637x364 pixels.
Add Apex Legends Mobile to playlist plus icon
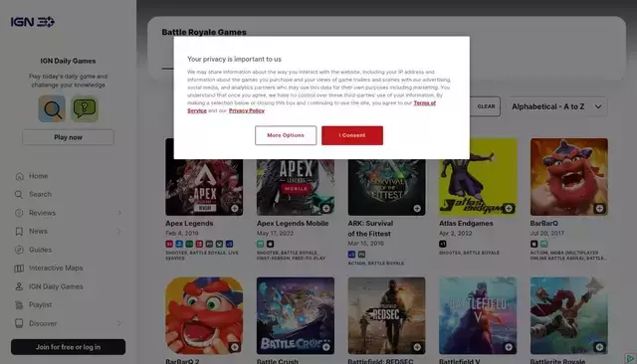(x=326, y=209)
